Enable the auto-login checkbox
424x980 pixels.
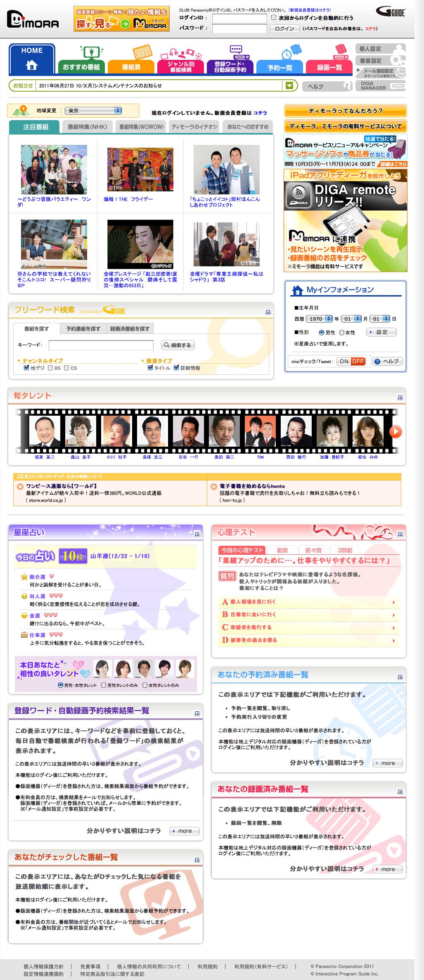[x=273, y=18]
